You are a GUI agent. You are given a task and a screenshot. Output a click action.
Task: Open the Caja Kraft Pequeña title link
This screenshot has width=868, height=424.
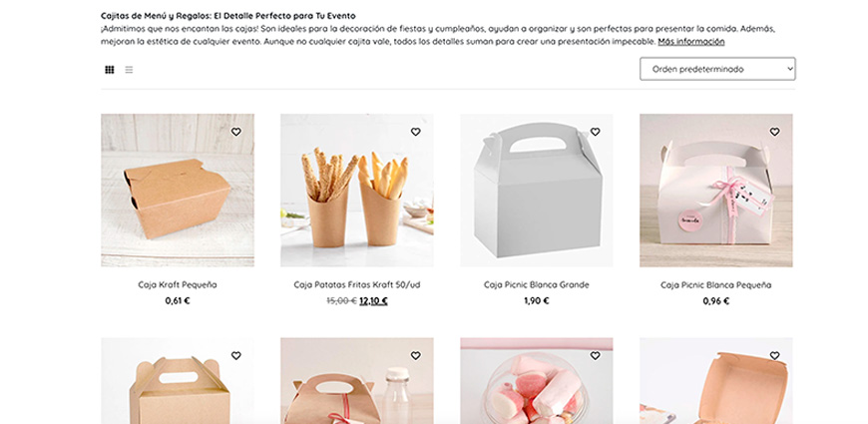tap(178, 285)
